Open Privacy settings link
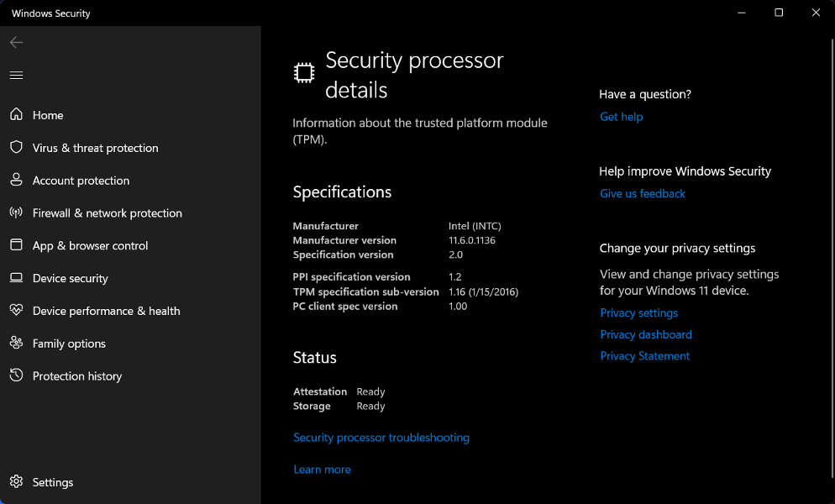This screenshot has width=835, height=504. (x=638, y=312)
